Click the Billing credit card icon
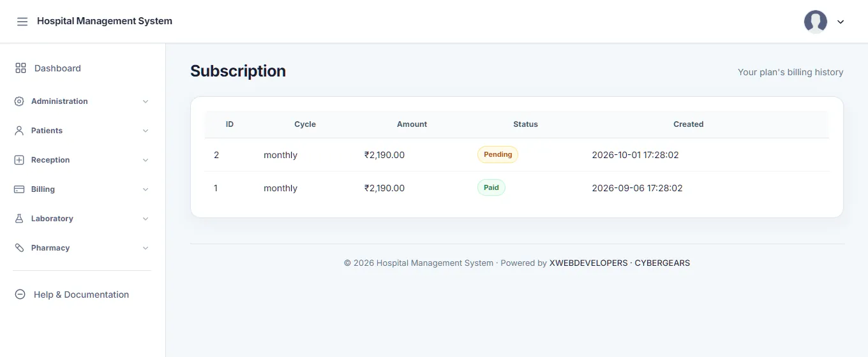The height and width of the screenshot is (357, 868). click(x=19, y=189)
